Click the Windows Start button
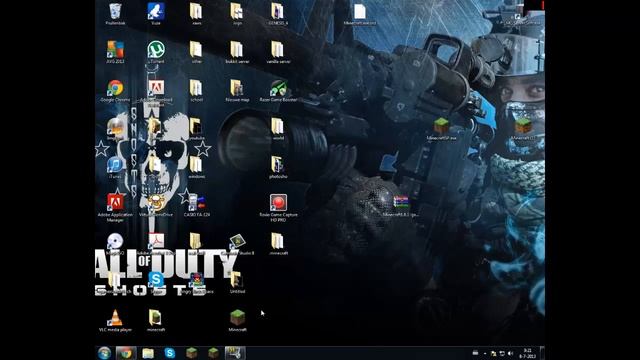Screen dimensions: 640x360 point(104,353)
